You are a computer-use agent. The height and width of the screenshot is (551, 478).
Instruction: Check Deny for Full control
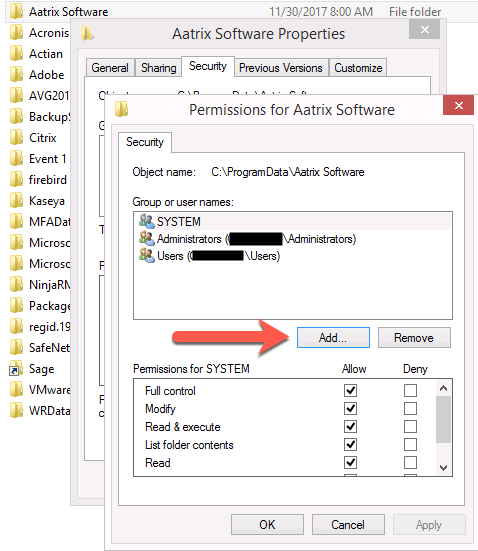(x=410, y=390)
